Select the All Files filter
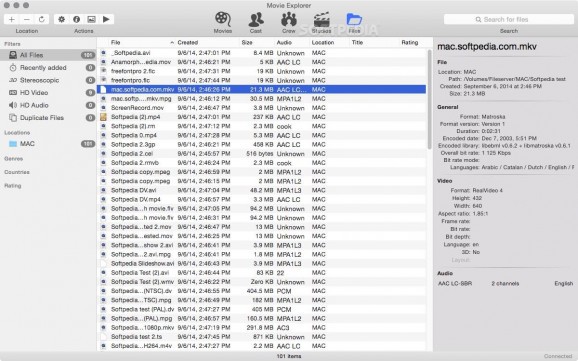This screenshot has width=578, height=361. pyautogui.click(x=48, y=55)
